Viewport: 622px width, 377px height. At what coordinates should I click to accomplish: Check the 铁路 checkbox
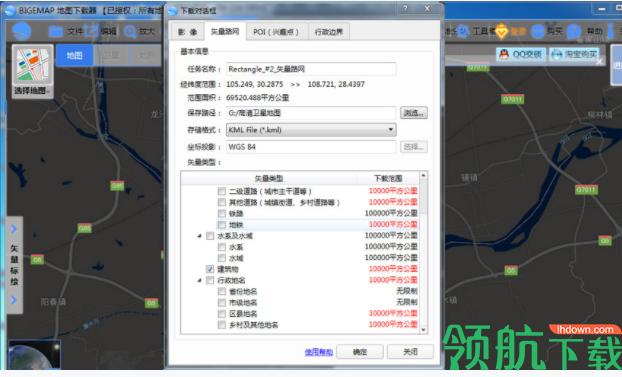point(222,214)
